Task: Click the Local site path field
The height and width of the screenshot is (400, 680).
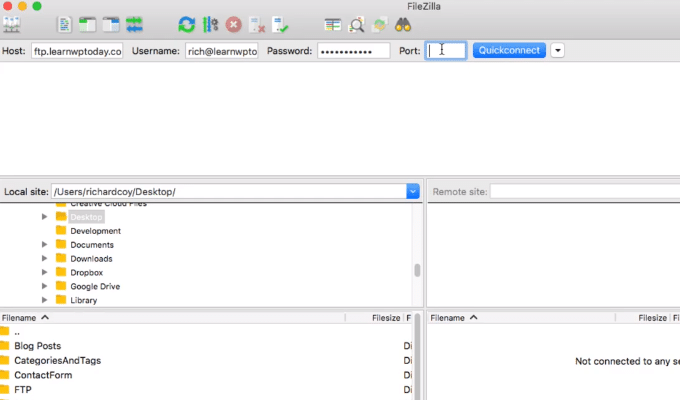Action: [229, 191]
